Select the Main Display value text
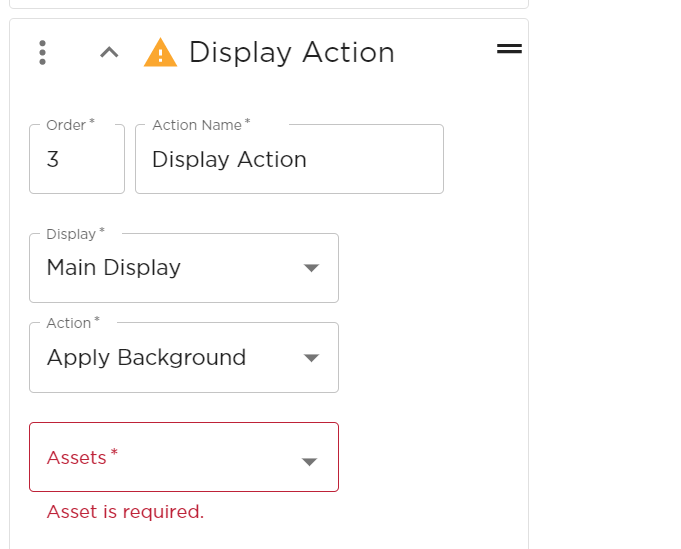Screen dimensions: 681x549 pos(114,268)
